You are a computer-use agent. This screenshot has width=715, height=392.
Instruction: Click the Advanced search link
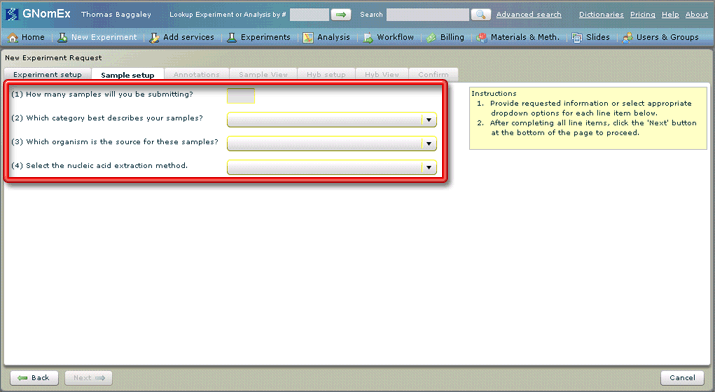pyautogui.click(x=529, y=15)
